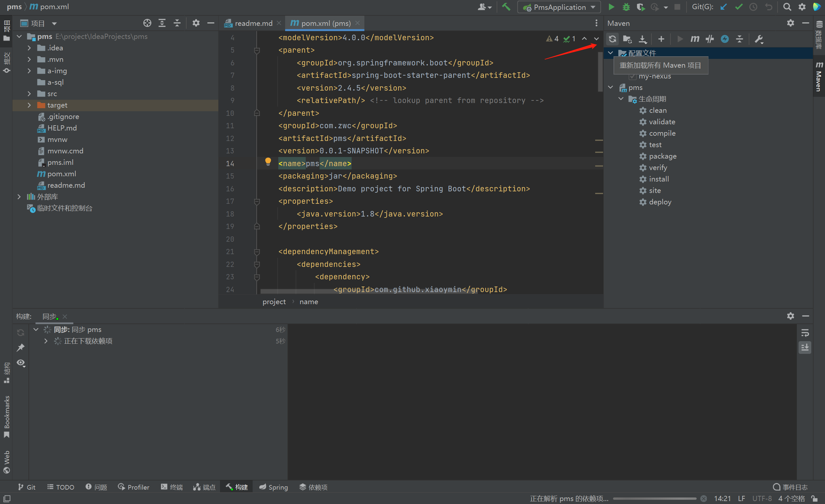This screenshot has width=825, height=504.
Task: Open 终端 terminal tab
Action: click(x=172, y=487)
